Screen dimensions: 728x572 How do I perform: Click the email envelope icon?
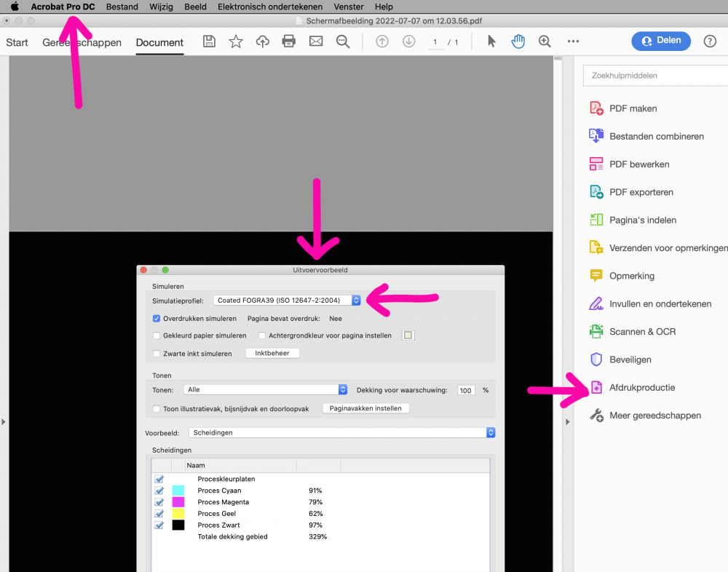[x=316, y=41]
